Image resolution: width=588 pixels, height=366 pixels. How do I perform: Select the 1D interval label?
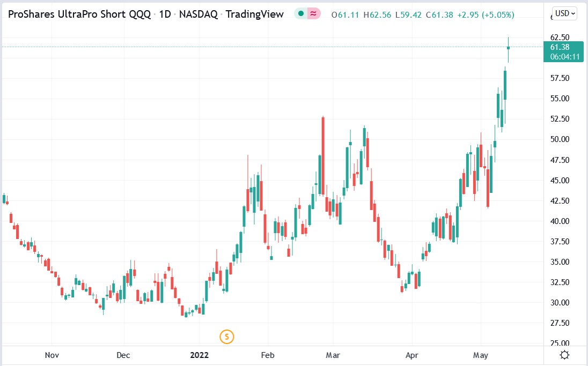(165, 14)
